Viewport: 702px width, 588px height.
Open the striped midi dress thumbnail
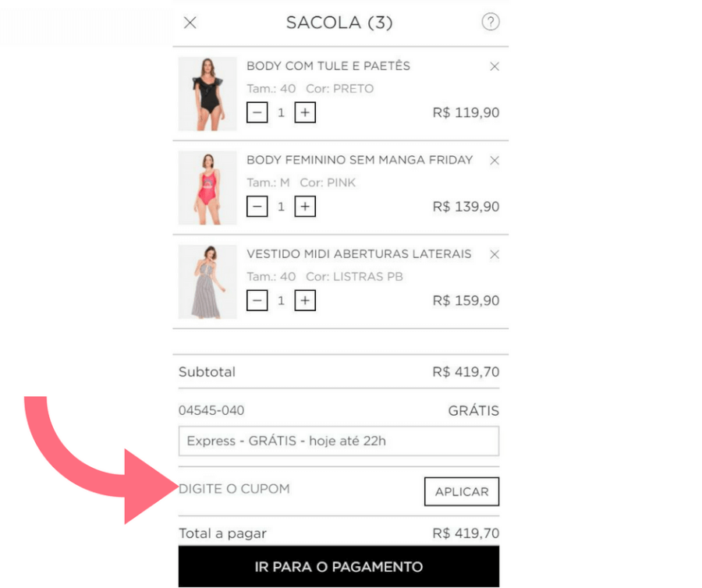[x=207, y=282]
